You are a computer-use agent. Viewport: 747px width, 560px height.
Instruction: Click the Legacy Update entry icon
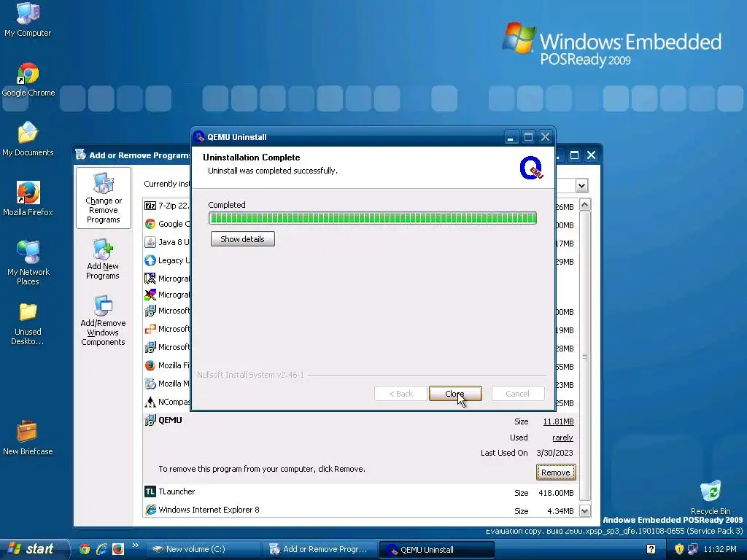click(x=150, y=260)
